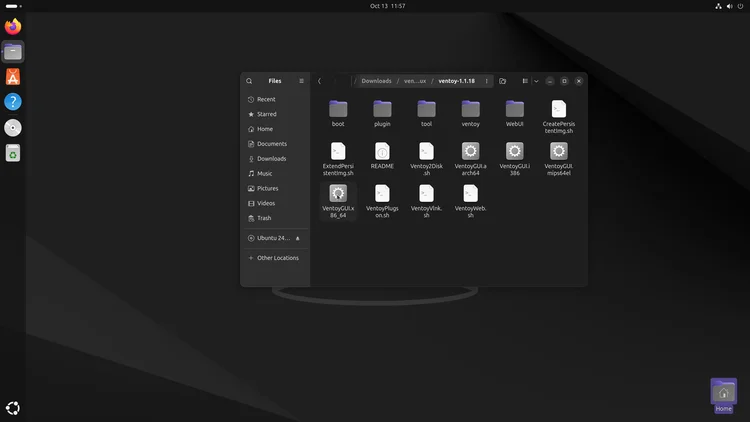Screen dimensions: 750x422
Task: Open Ubuntu 24 volume in sidebar
Action: [269, 238]
